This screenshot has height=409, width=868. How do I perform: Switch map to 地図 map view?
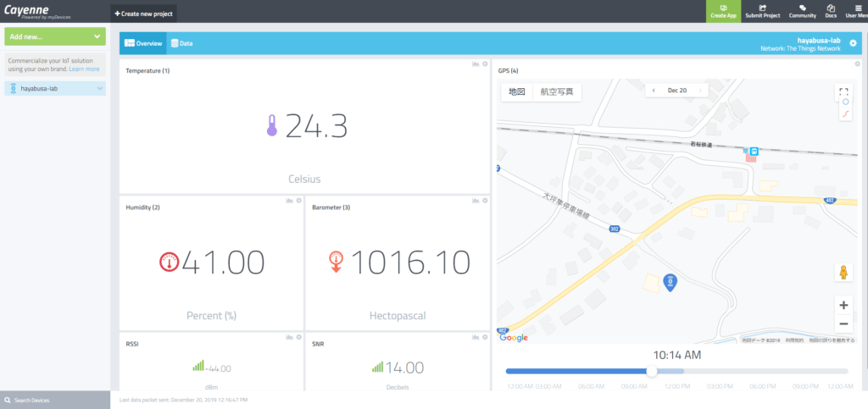coord(517,91)
